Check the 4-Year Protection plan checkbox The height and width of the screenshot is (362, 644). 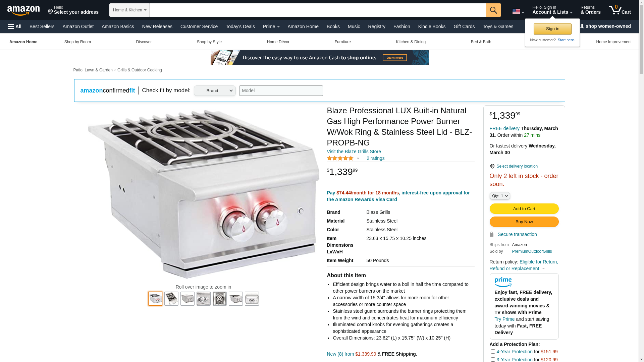[493, 352]
